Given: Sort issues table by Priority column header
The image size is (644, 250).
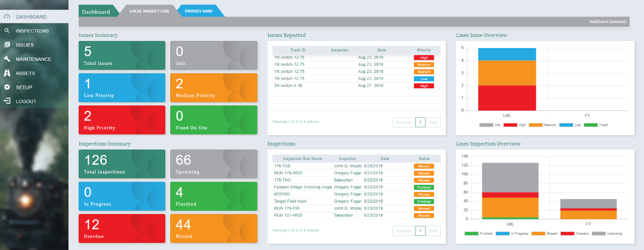Looking at the screenshot, I should click(x=424, y=50).
